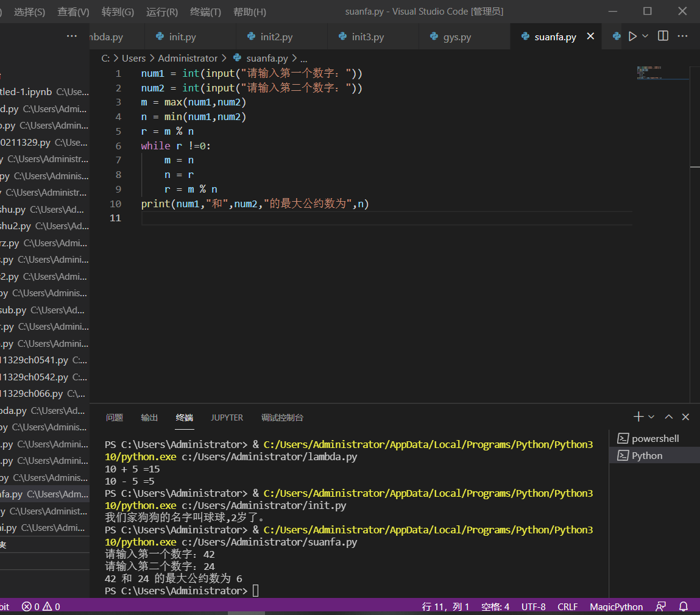
Task: Click the UTF-8 encoding indicator
Action: 533,606
